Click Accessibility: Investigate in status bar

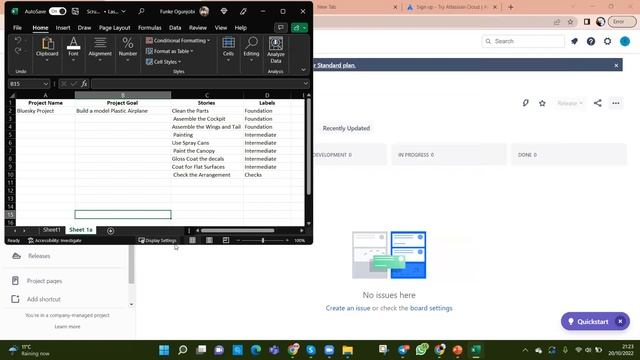pos(55,240)
